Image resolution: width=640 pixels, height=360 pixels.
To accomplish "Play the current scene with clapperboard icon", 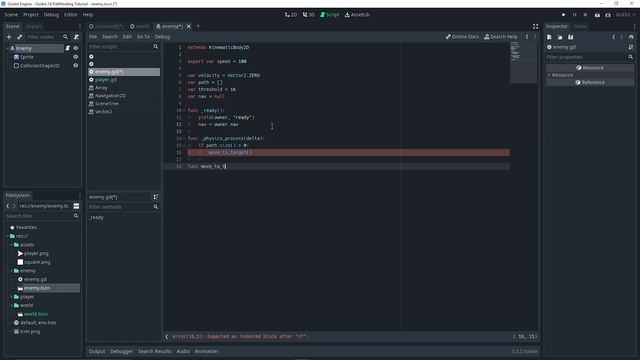I will (x=597, y=15).
